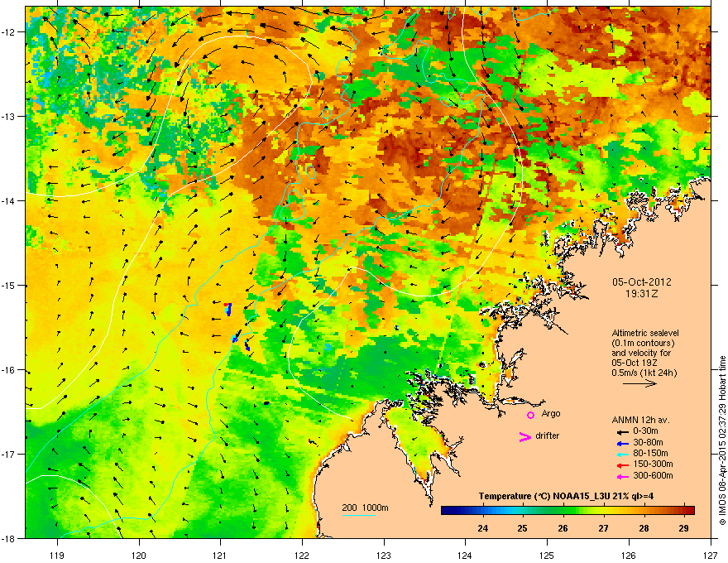
Task: Click the cyan bathymetry sample line under 200 1000m
Action: click(x=359, y=515)
